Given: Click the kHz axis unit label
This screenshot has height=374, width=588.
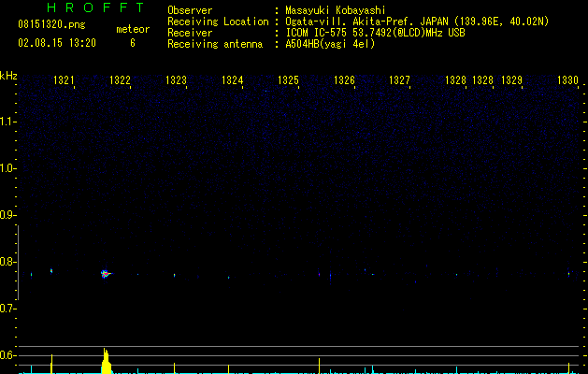Looking at the screenshot, I should [8, 76].
